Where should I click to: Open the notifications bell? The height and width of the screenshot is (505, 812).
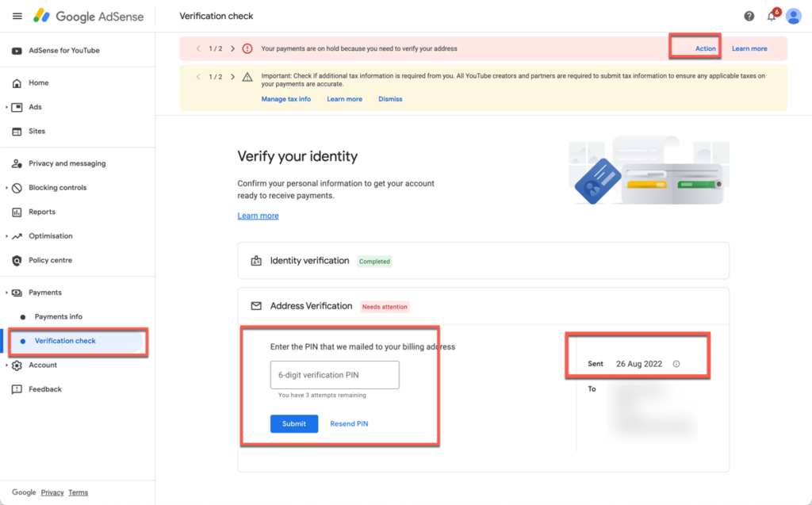[772, 16]
